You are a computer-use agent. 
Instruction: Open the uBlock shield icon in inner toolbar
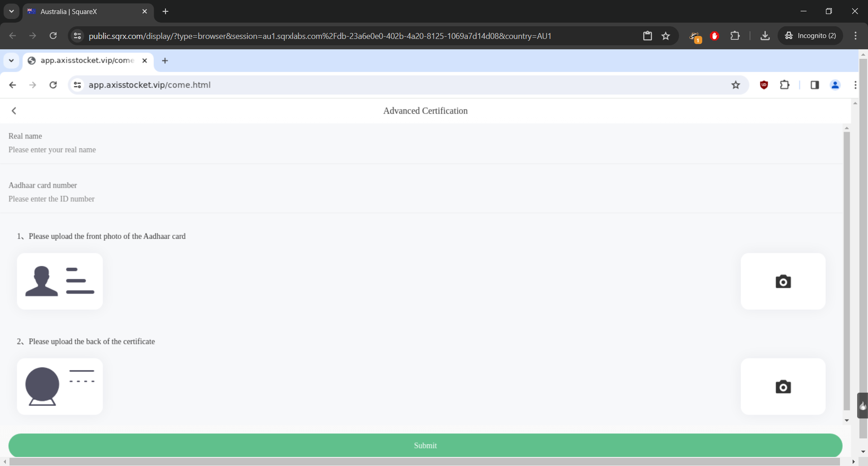point(764,85)
